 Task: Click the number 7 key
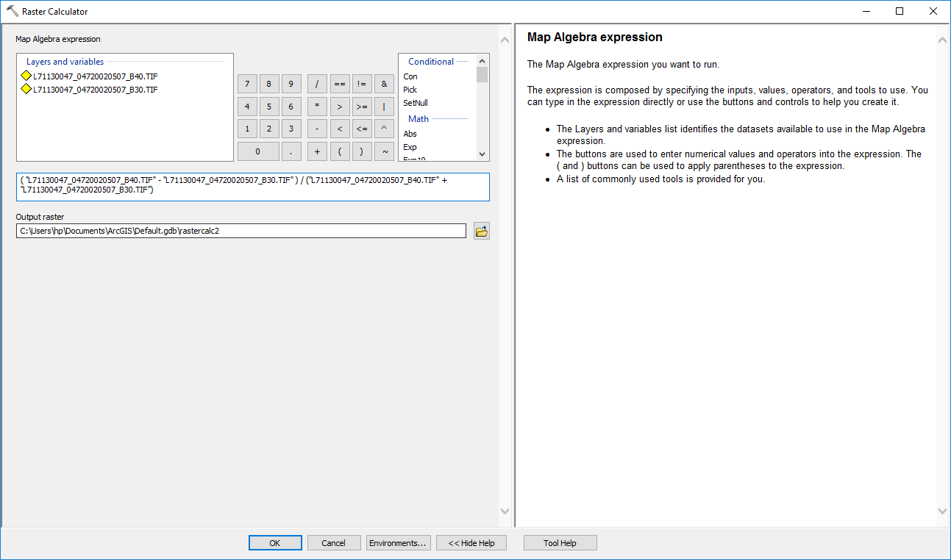(247, 84)
